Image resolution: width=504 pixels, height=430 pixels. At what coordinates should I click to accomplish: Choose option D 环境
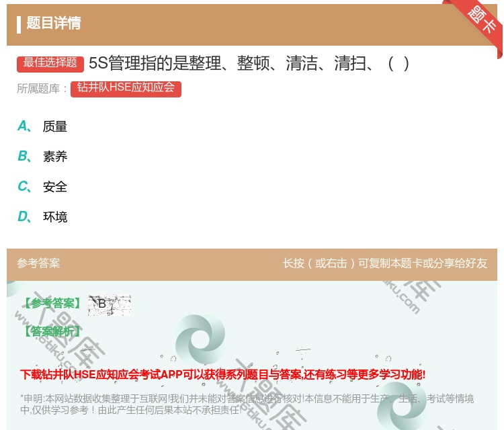(x=42, y=217)
